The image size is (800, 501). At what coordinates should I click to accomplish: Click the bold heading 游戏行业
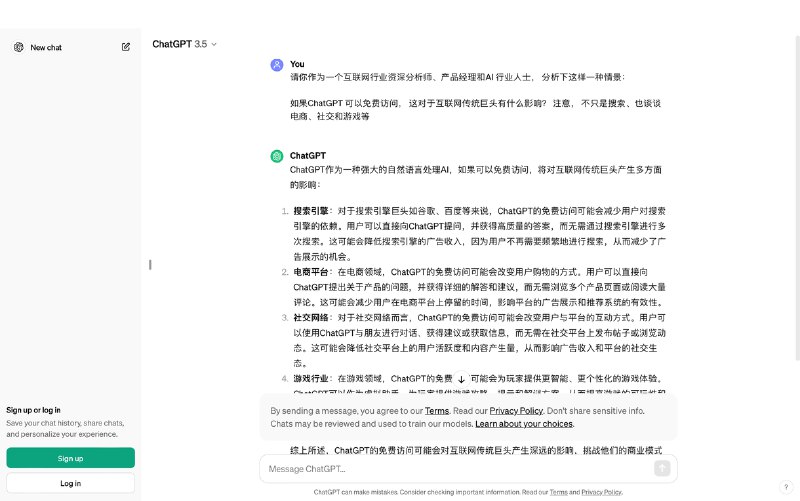click(311, 379)
